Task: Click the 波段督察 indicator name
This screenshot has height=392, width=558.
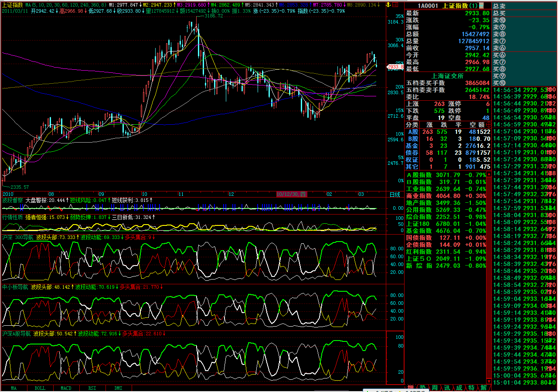Action: [x=13, y=200]
